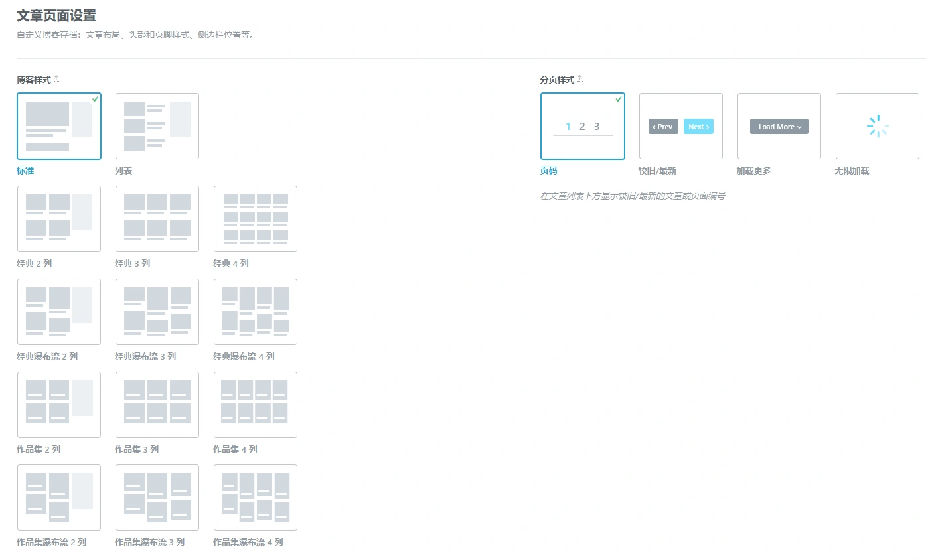
Task: Choose the 较旧/最新 pagination style
Action: pos(680,126)
